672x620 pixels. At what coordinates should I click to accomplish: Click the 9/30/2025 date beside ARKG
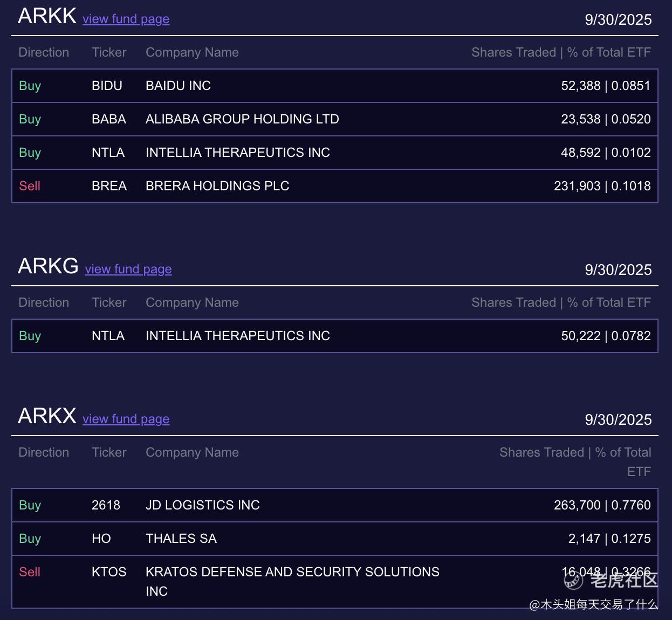(x=618, y=270)
